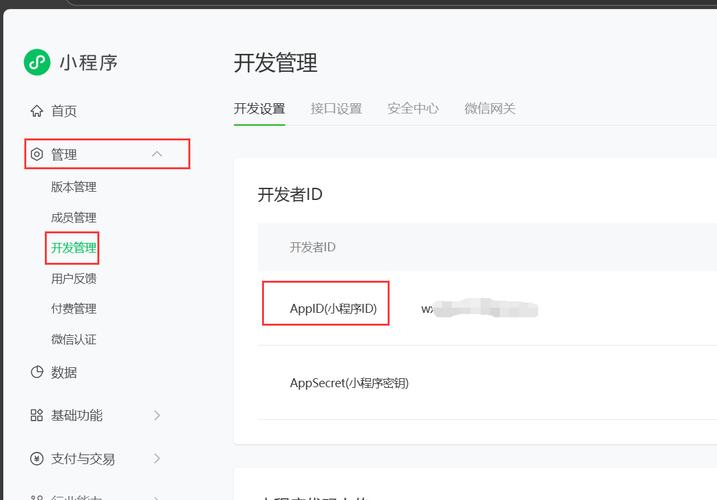Click the 开发者ID table header cell

[312, 247]
